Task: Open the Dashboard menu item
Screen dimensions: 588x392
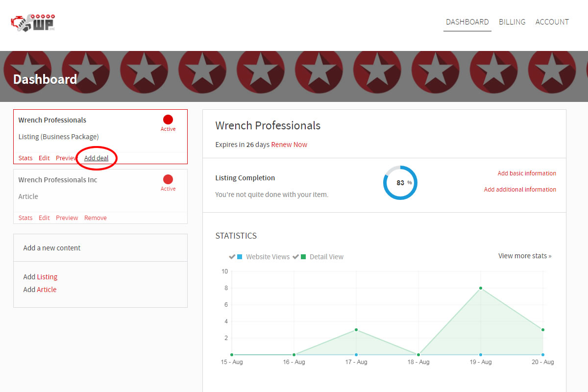Action: click(x=467, y=22)
